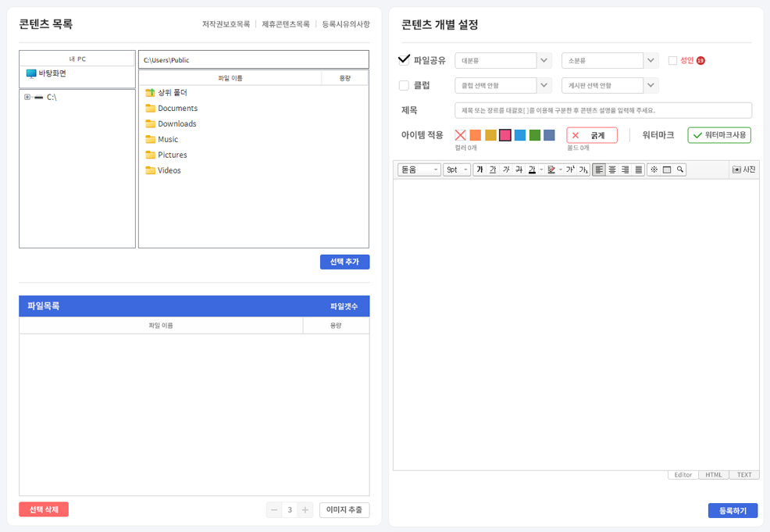Uncheck the 파일공유 checkbox
The width and height of the screenshot is (770, 532).
[404, 59]
